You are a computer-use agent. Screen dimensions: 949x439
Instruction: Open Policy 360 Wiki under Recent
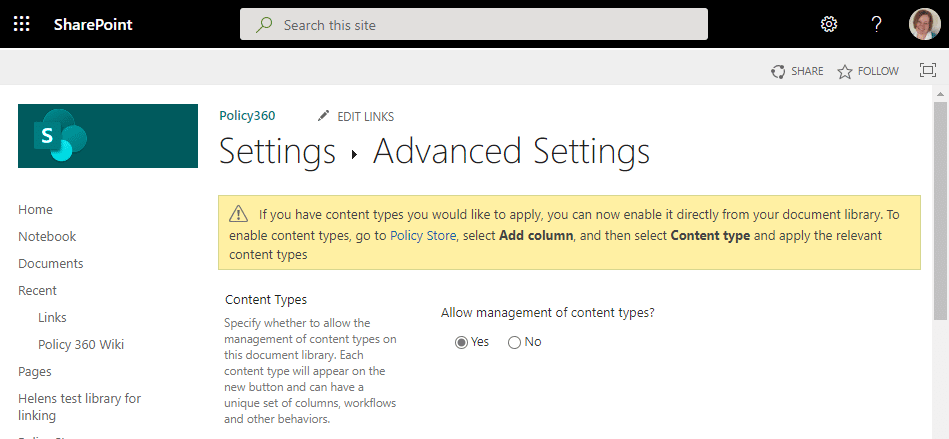tap(81, 345)
